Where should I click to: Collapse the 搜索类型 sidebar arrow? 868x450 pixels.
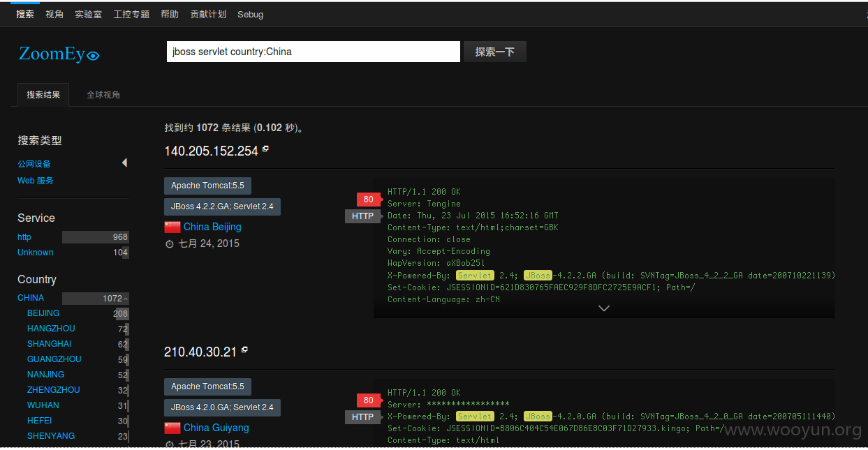point(124,163)
